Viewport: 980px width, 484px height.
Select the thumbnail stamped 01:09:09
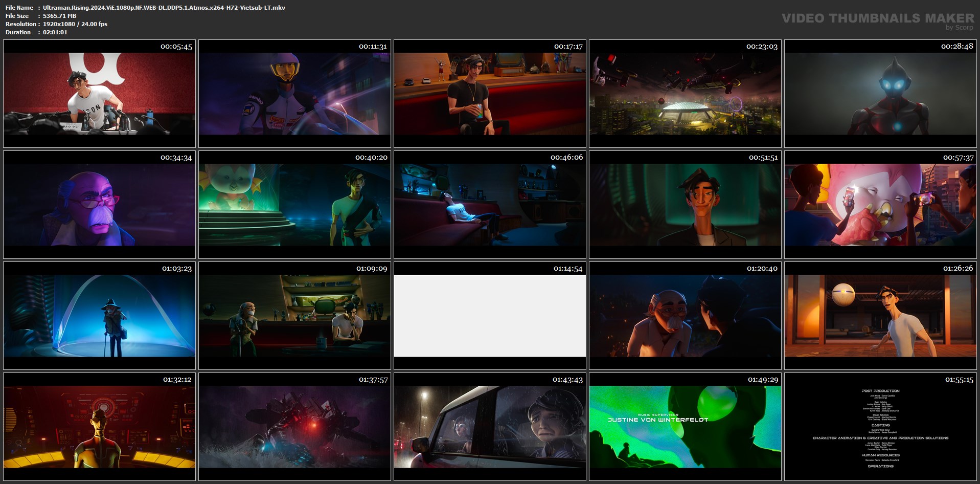294,316
